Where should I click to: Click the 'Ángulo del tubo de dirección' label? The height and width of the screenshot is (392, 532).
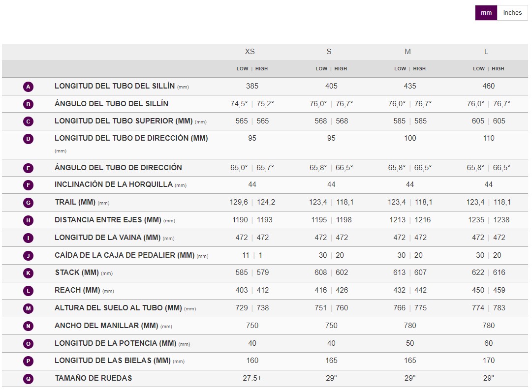coord(118,168)
